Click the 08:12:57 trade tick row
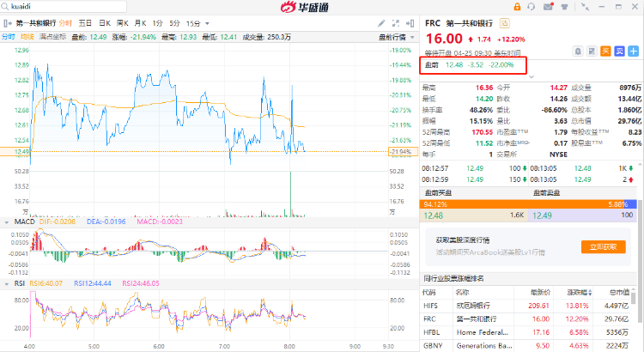644x352 pixels. pyautogui.click(x=474, y=168)
